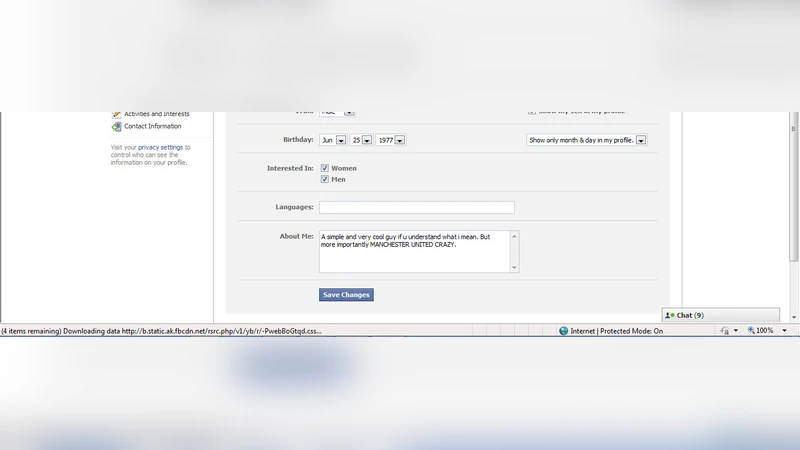Open the zoom level 100% dropdown arrow
This screenshot has width=800, height=450.
(x=783, y=331)
